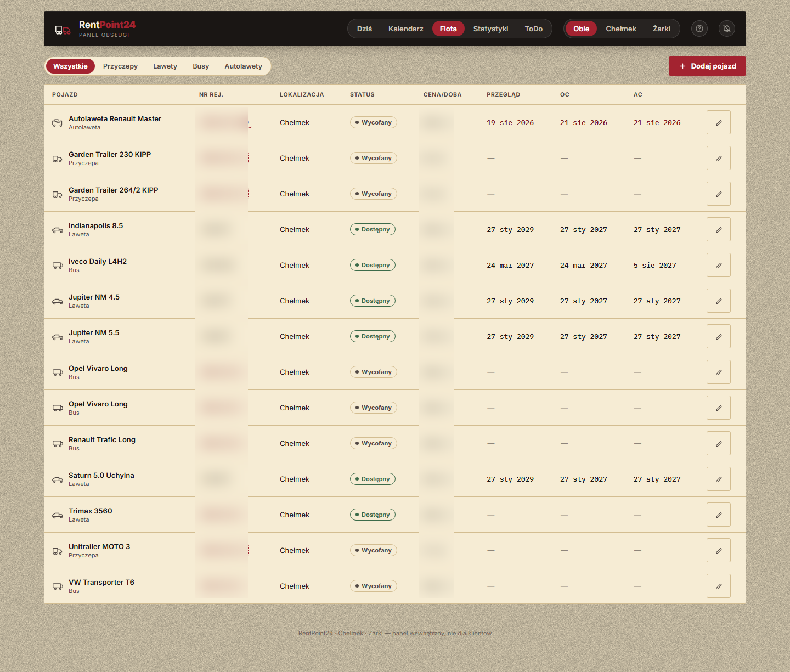This screenshot has width=790, height=672.
Task: Edit the Unitrailer MOTO 3 entry
Action: coord(719,550)
